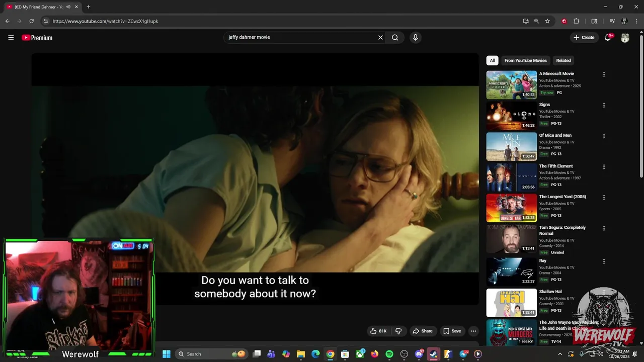The image size is (644, 362).
Task: Bookmark this page with the star
Action: (547, 21)
